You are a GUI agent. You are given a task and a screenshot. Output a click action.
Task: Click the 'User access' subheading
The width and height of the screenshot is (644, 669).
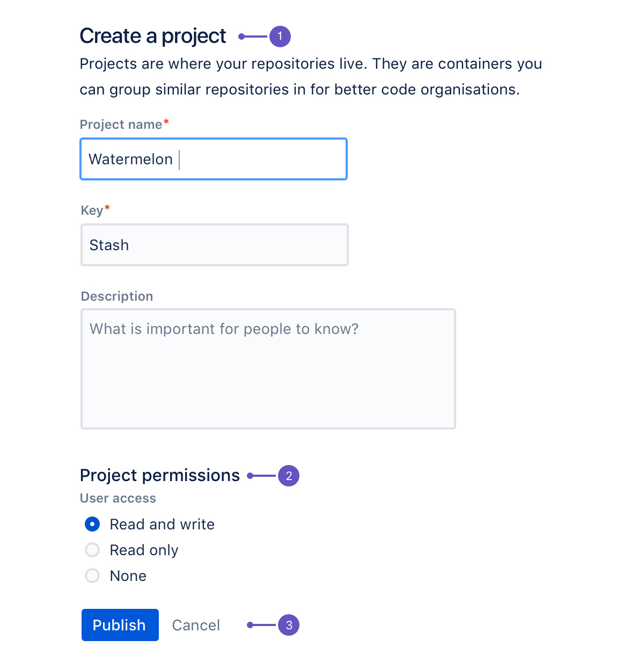pos(118,498)
